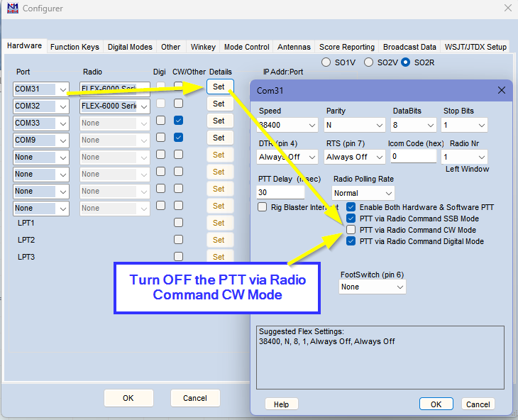
Task: Open the Function Keys tab
Action: coord(75,47)
